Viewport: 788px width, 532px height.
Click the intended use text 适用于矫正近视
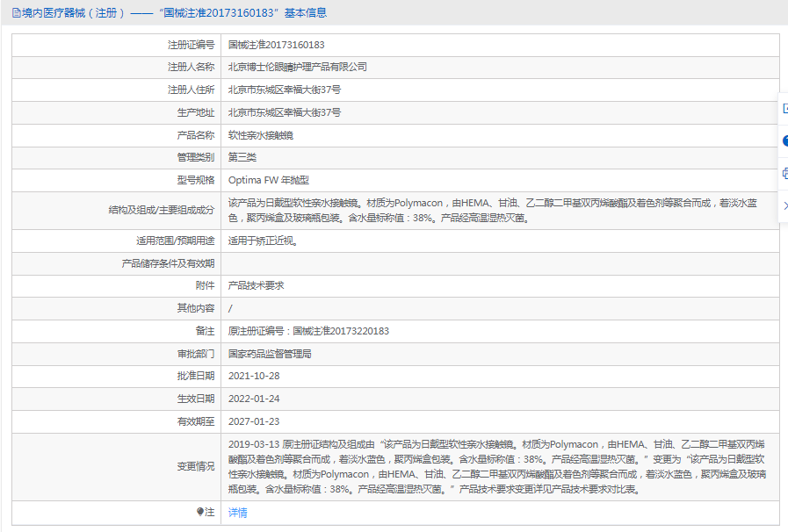[x=262, y=241]
